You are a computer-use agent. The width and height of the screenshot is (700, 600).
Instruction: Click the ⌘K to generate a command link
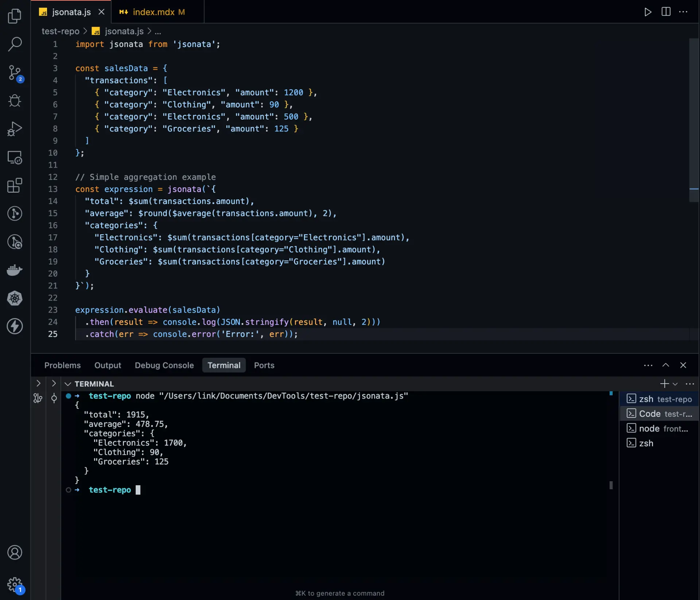pos(340,593)
